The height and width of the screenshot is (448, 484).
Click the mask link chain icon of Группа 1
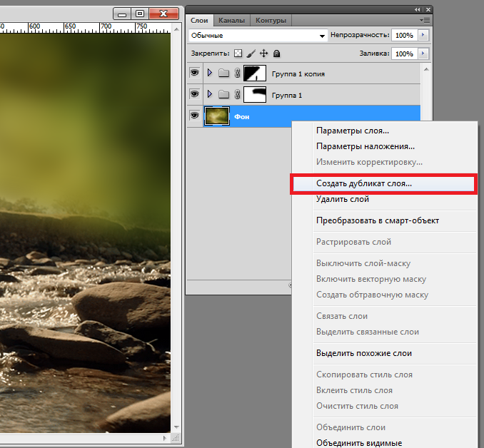(237, 94)
